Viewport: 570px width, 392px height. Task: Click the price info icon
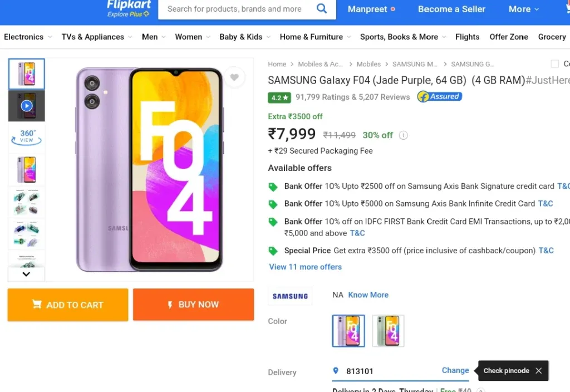403,135
